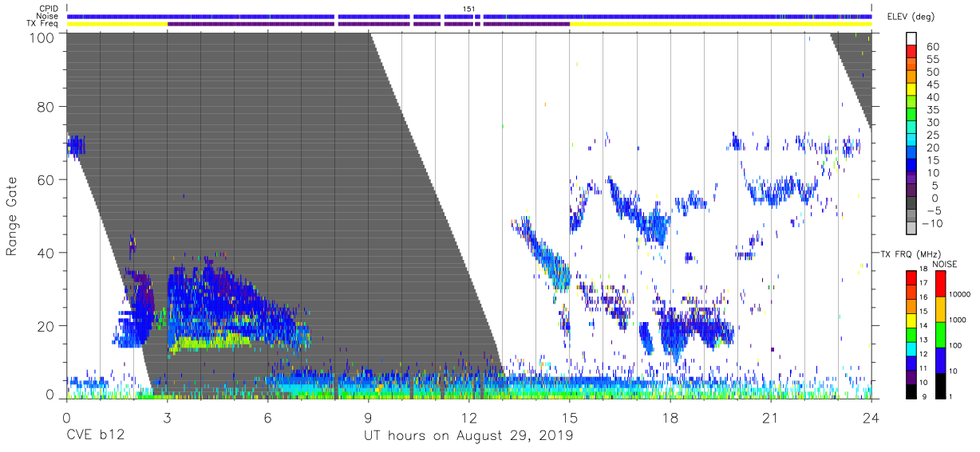
Task: Click the x-axis tick label '6'
Action: point(267,419)
